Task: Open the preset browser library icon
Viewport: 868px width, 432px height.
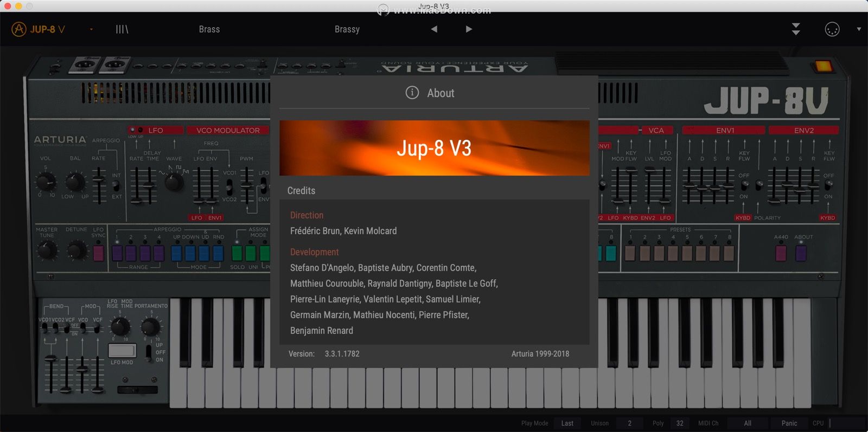Action: (122, 29)
